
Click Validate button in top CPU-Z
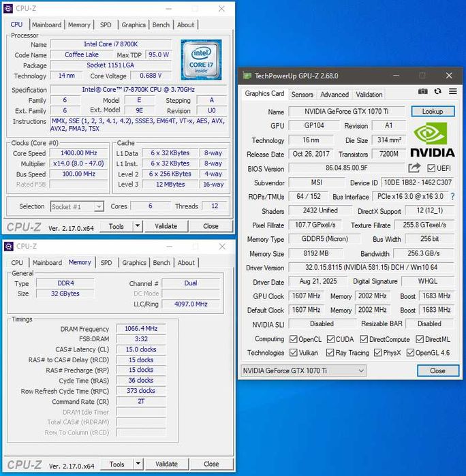click(x=166, y=226)
